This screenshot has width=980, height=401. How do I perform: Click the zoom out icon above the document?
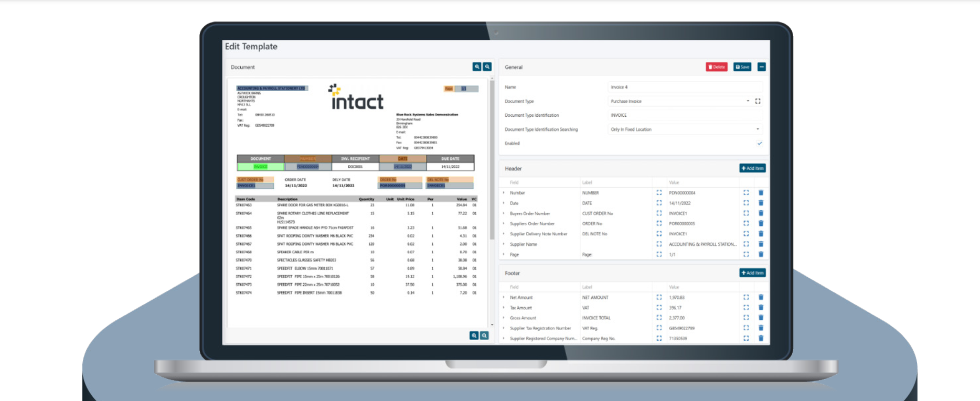click(x=487, y=67)
